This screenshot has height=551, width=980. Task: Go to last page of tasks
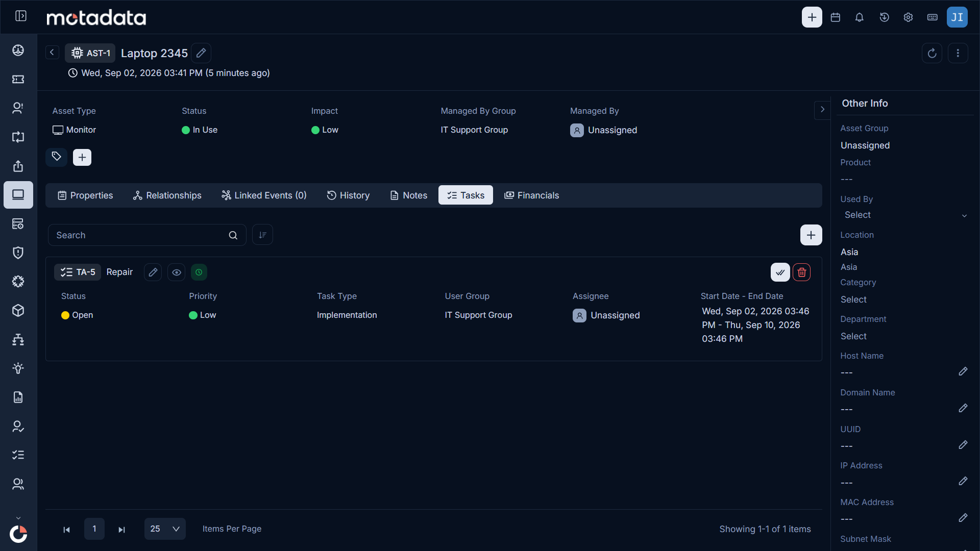(121, 530)
